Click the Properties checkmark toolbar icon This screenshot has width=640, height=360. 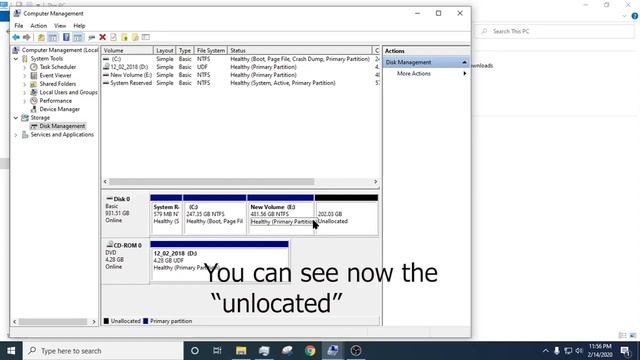coord(113,38)
